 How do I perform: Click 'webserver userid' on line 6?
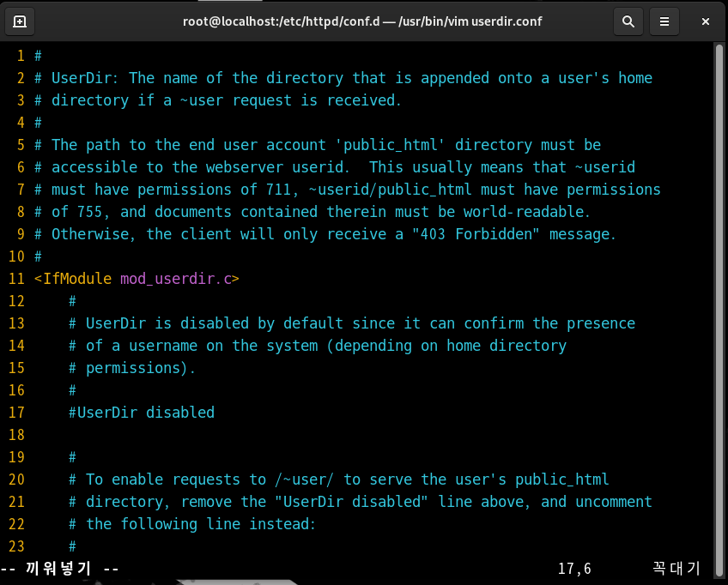point(275,167)
